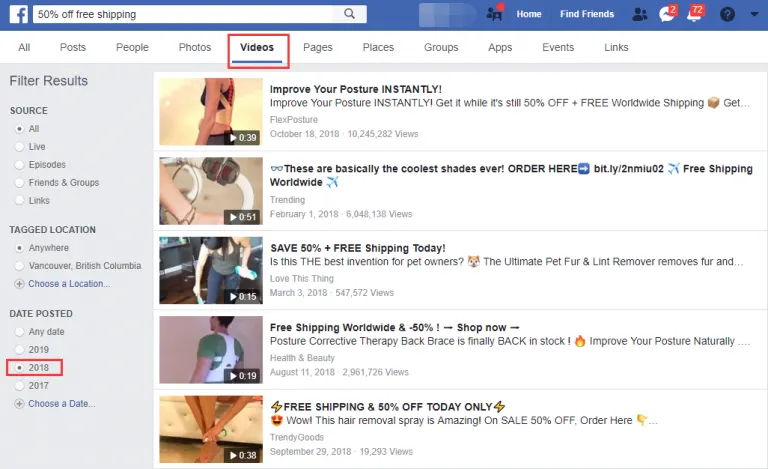Click the search magnifier button
This screenshot has height=469, width=768.
coord(349,14)
